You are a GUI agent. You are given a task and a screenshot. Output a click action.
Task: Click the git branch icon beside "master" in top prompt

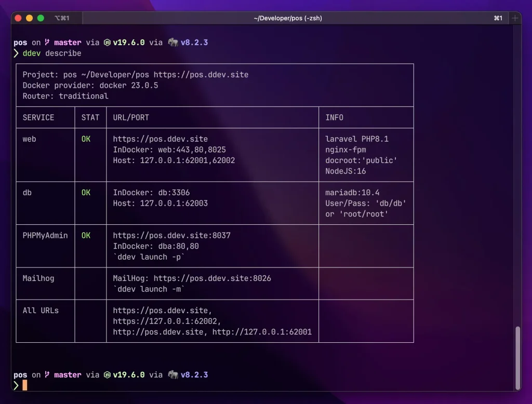pyautogui.click(x=47, y=42)
